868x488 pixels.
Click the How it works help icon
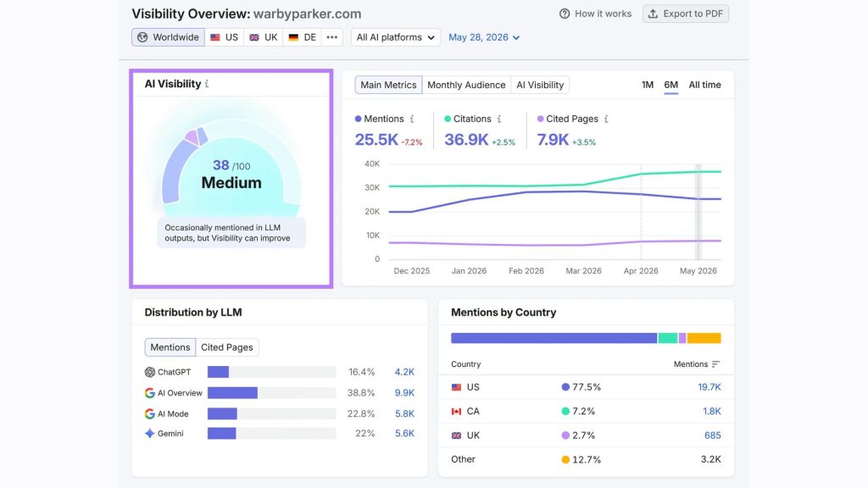click(564, 14)
